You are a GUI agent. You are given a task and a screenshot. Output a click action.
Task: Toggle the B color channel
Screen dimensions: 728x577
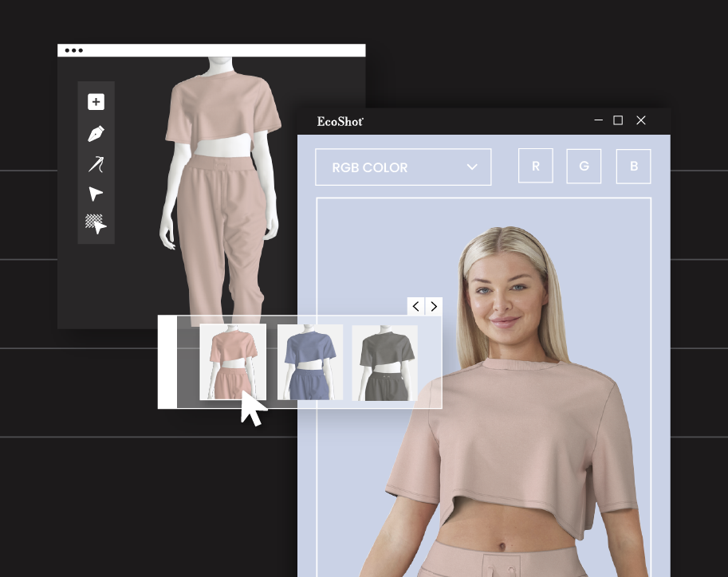(x=634, y=167)
